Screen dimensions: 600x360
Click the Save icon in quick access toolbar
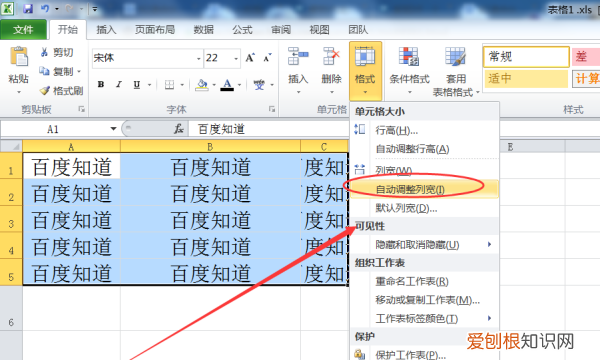[28, 8]
